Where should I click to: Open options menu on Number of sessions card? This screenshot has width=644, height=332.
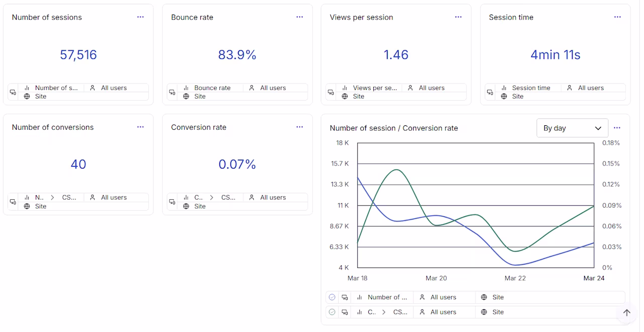click(x=140, y=17)
